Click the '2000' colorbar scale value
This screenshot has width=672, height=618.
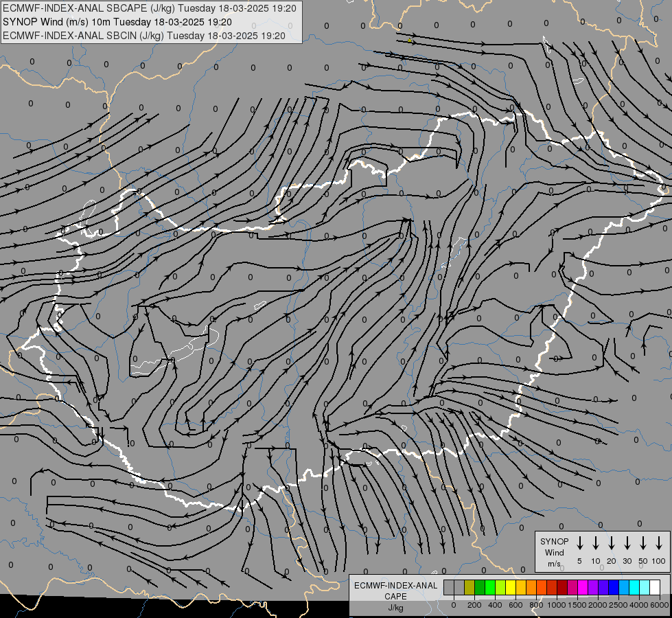click(x=598, y=605)
